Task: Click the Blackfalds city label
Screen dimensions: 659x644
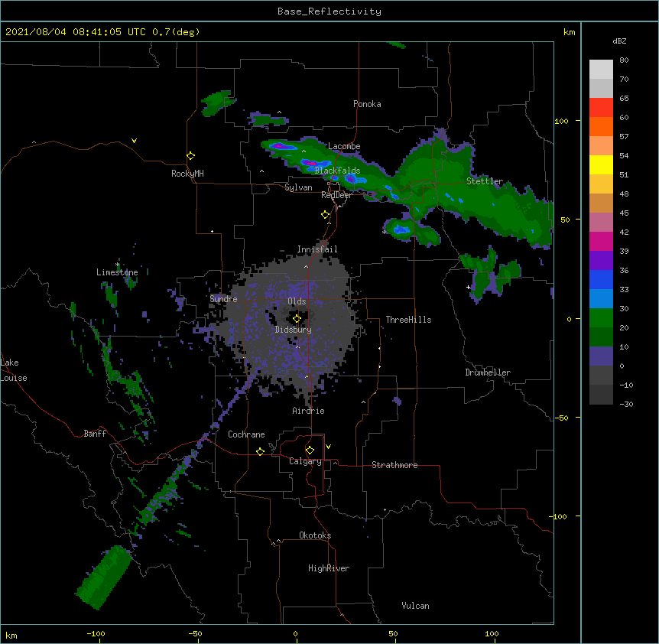Action: point(337,171)
